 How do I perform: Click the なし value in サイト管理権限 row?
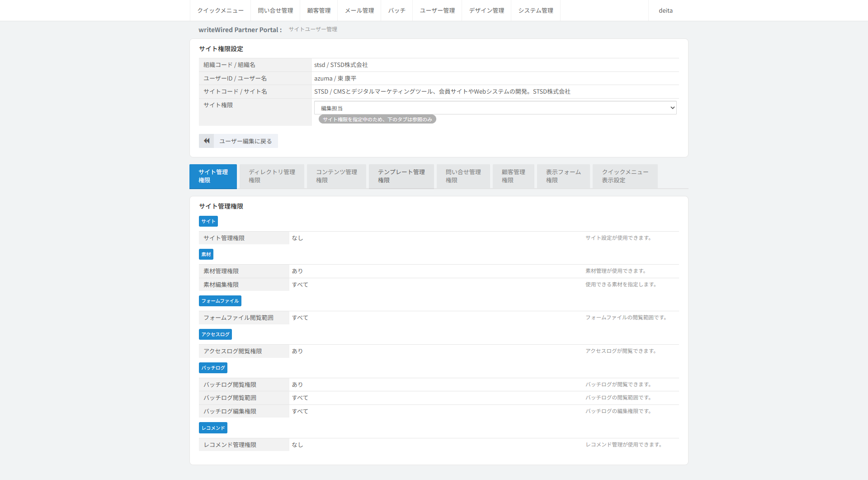pyautogui.click(x=297, y=238)
